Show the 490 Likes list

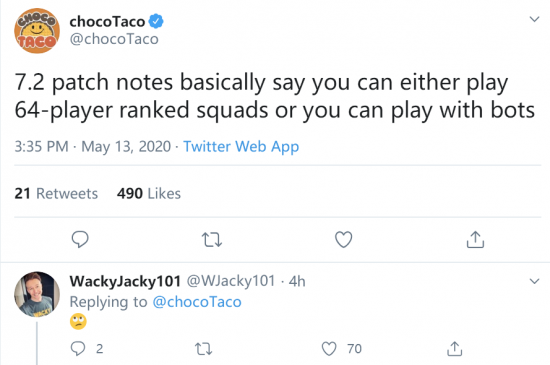[149, 194]
